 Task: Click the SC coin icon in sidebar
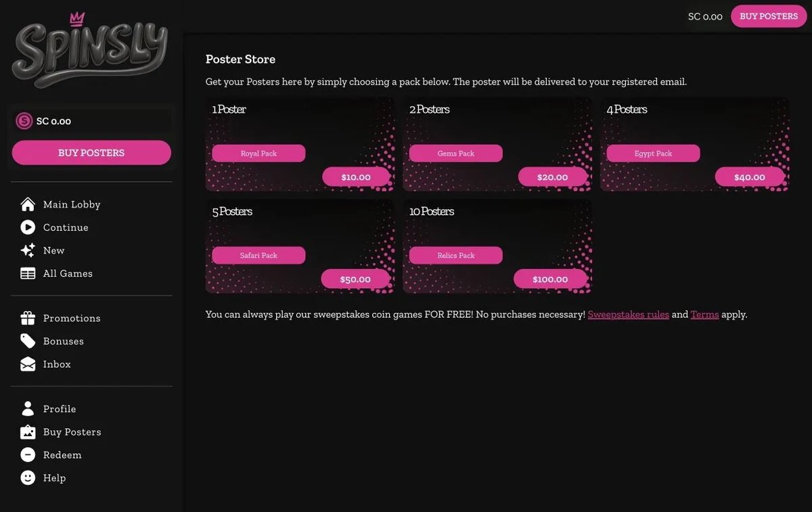click(x=24, y=121)
